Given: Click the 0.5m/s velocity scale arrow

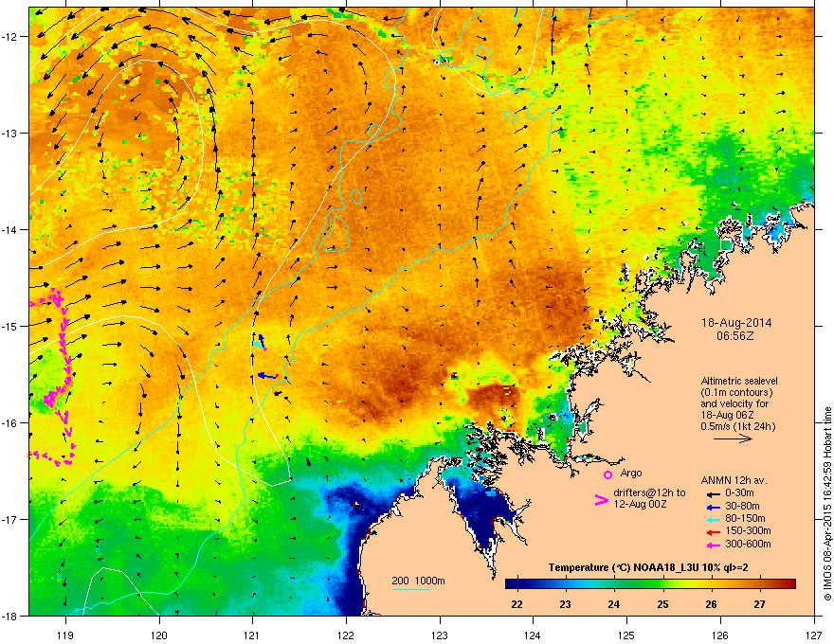Looking at the screenshot, I should [733, 438].
